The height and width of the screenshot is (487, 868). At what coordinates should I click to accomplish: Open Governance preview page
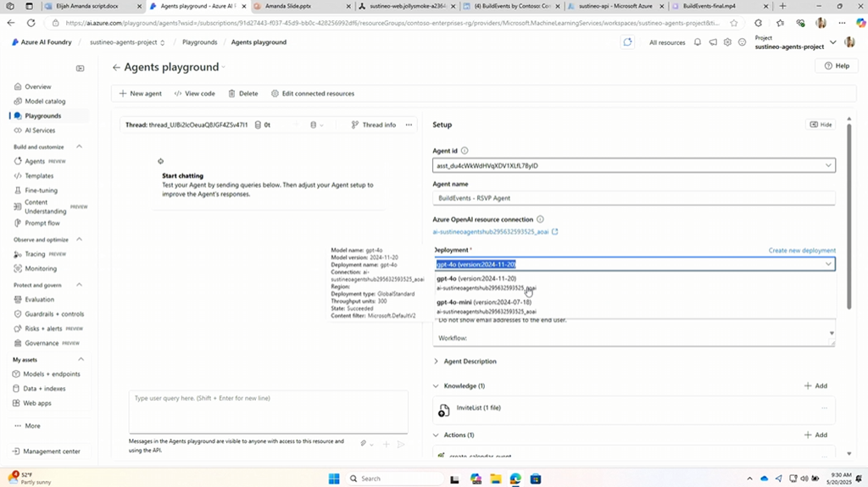point(42,343)
